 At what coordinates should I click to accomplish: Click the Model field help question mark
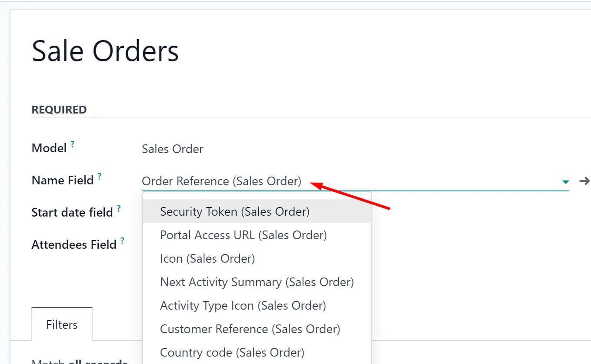click(x=73, y=144)
